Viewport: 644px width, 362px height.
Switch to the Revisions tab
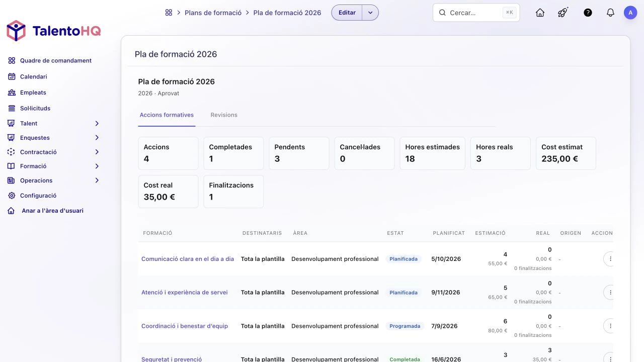(224, 115)
